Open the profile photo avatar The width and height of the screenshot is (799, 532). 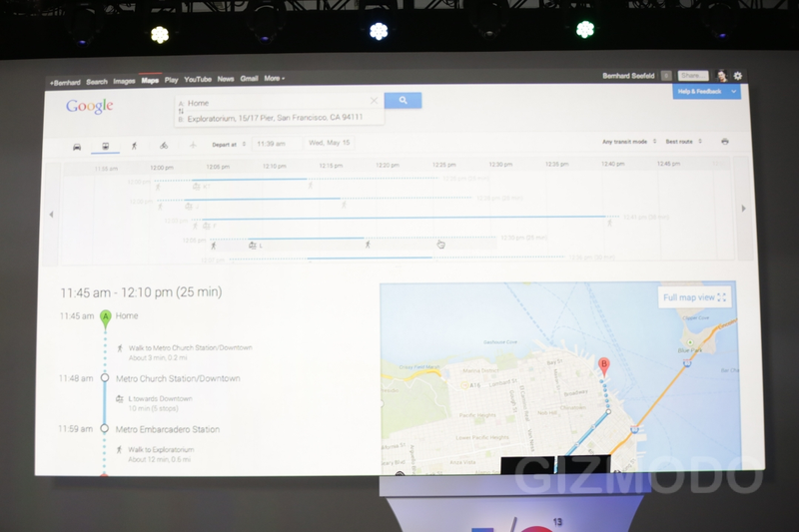click(721, 76)
